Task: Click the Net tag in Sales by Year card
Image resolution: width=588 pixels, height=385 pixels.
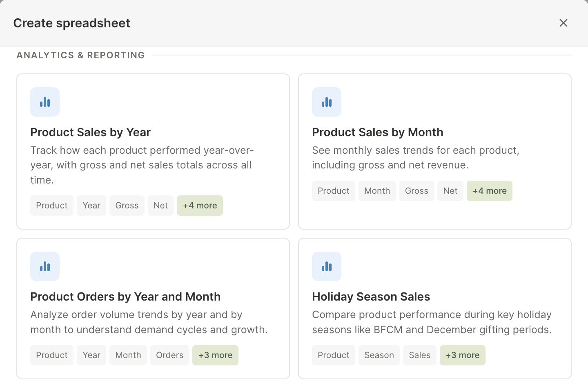Action: pos(160,206)
